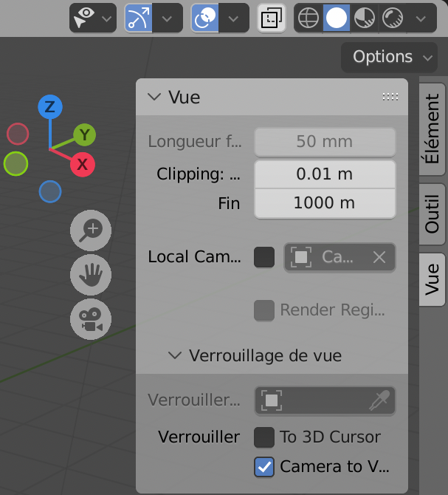Switch to material preview shading
This screenshot has height=495, width=448.
[364, 18]
